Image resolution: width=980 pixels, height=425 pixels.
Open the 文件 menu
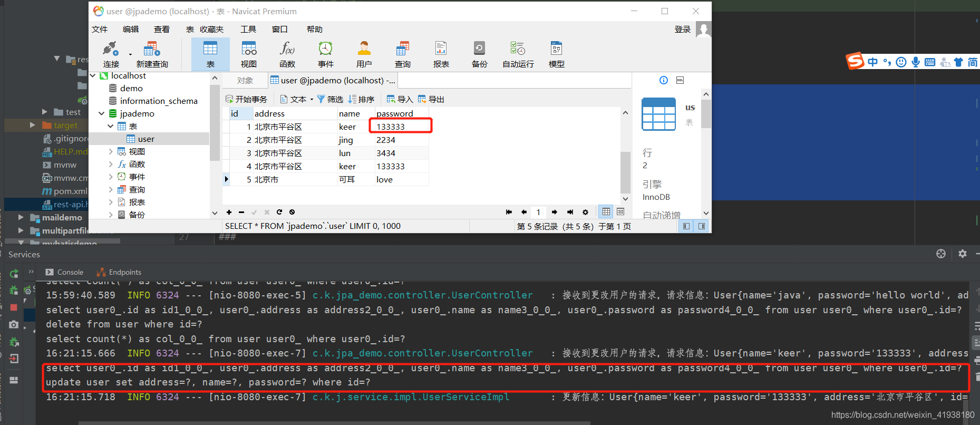(x=100, y=30)
